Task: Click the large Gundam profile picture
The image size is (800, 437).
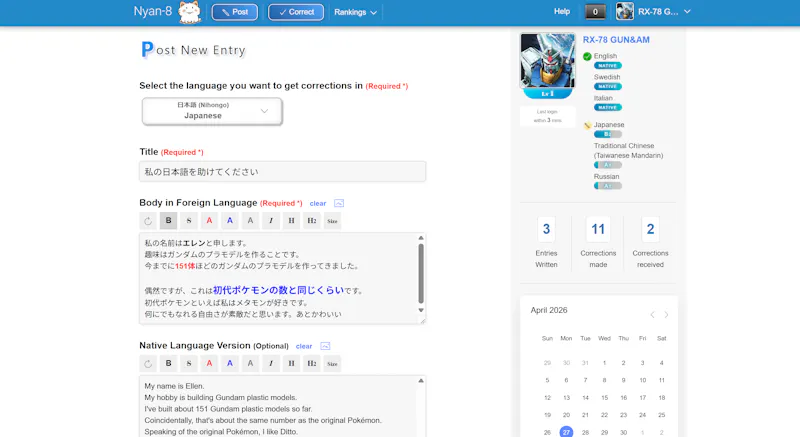Action: (547, 61)
